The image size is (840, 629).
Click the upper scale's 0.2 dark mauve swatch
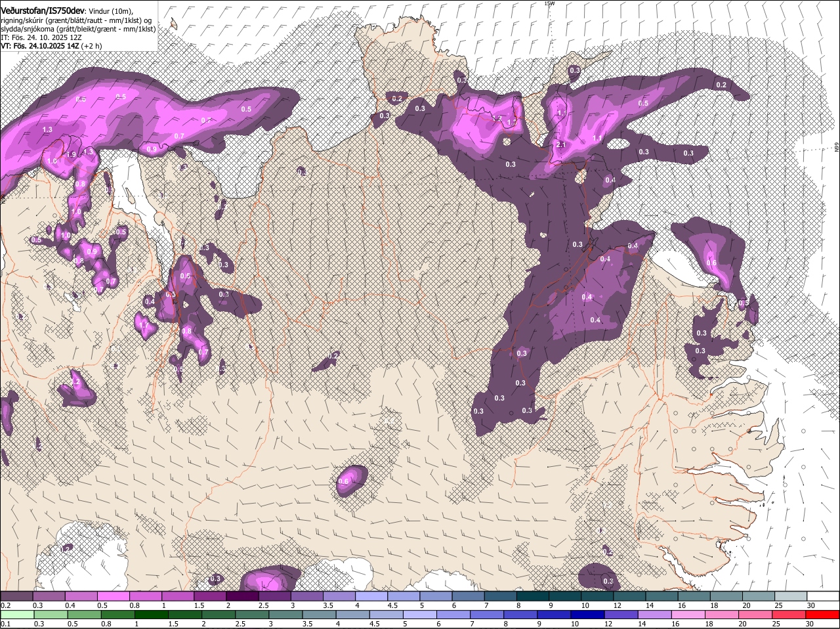click(x=16, y=596)
